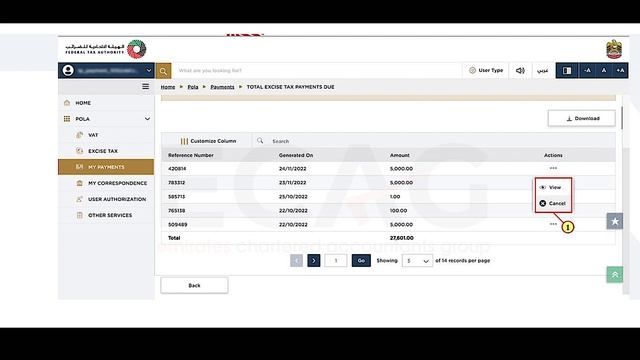
Task: Click the Federal Tax Authority logo
Action: click(x=106, y=49)
